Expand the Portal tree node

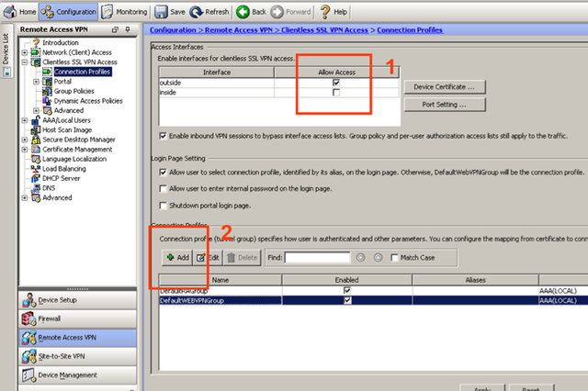37,82
